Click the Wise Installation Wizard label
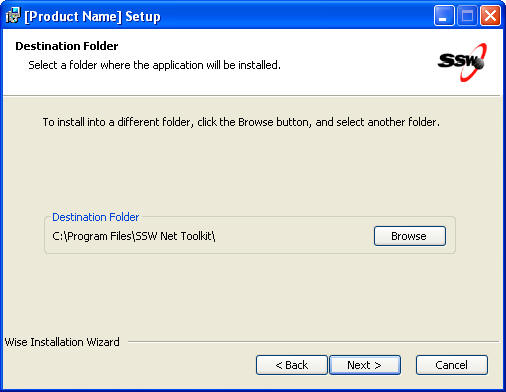The image size is (506, 392). (x=62, y=342)
